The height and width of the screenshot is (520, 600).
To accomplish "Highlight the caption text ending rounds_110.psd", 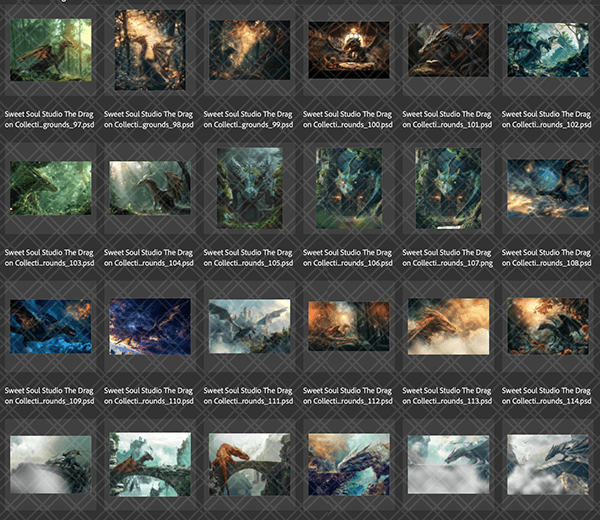I will [x=149, y=396].
